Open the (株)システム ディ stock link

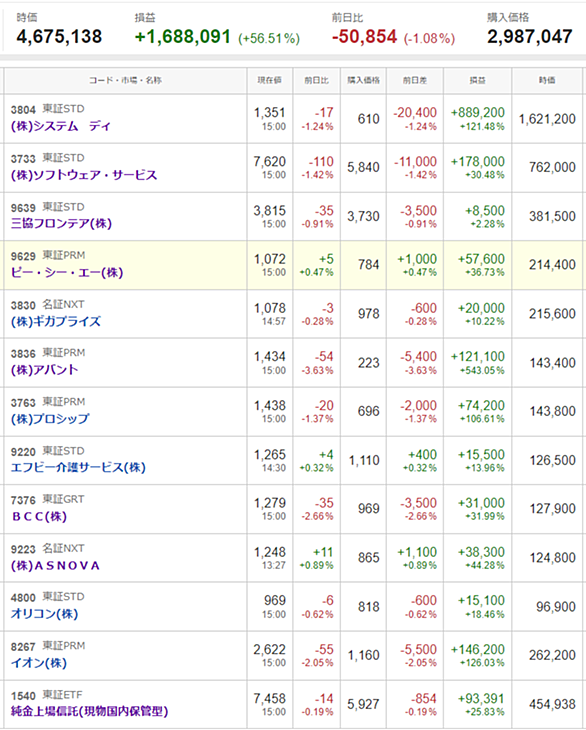pos(61,127)
